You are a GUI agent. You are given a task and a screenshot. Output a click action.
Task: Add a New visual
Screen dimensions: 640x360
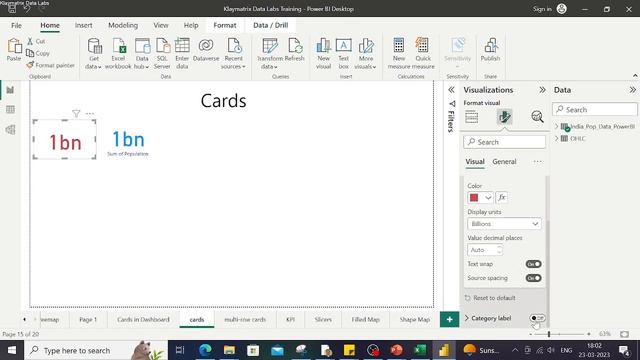pos(323,53)
